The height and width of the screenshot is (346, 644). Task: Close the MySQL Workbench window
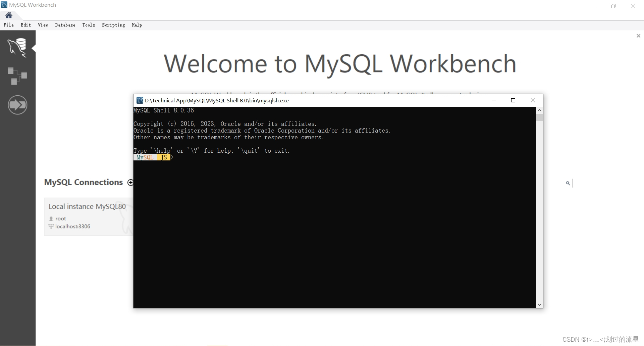click(633, 6)
